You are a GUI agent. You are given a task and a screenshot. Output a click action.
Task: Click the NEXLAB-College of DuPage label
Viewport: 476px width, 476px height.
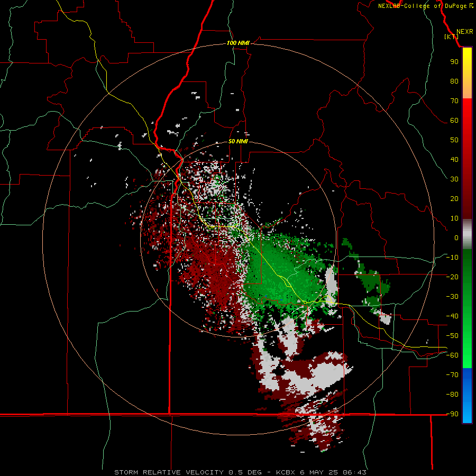pyautogui.click(x=425, y=6)
